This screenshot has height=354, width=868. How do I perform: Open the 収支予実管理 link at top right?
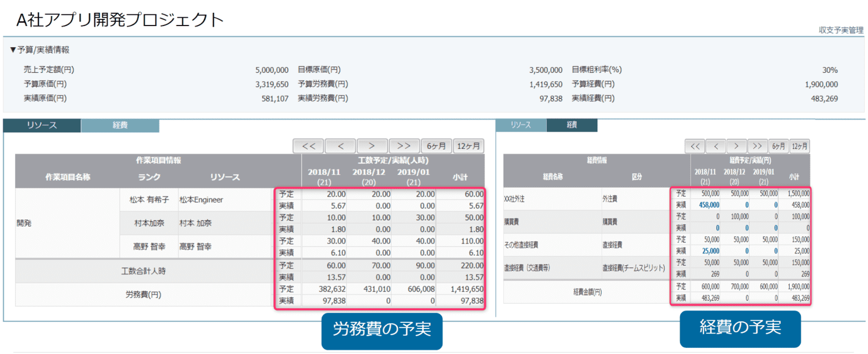(x=841, y=30)
